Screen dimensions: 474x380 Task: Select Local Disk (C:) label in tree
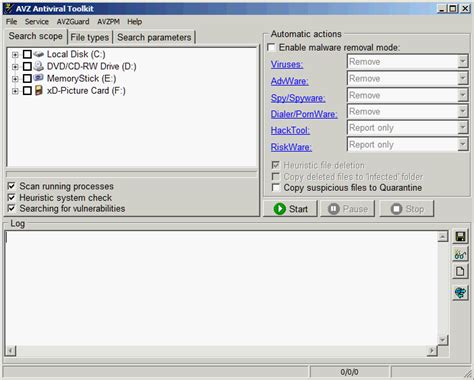(76, 54)
